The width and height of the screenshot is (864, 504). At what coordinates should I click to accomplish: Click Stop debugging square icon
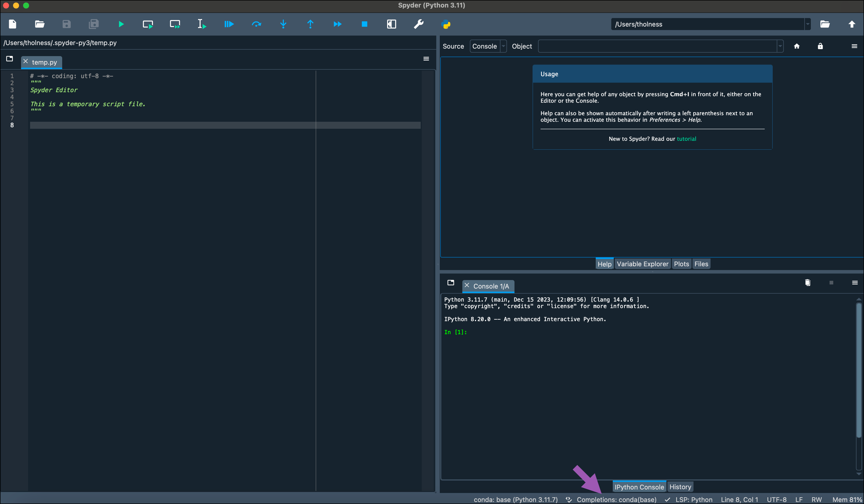click(364, 24)
